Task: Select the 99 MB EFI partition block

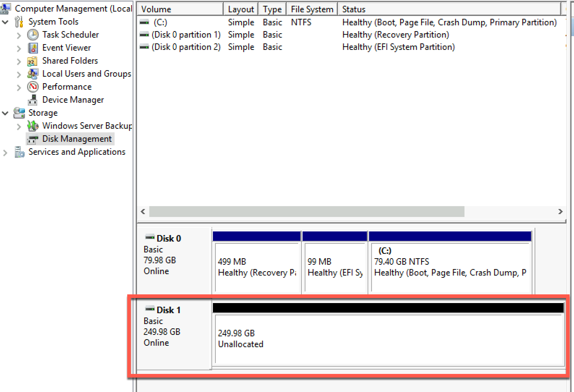Action: pos(335,262)
